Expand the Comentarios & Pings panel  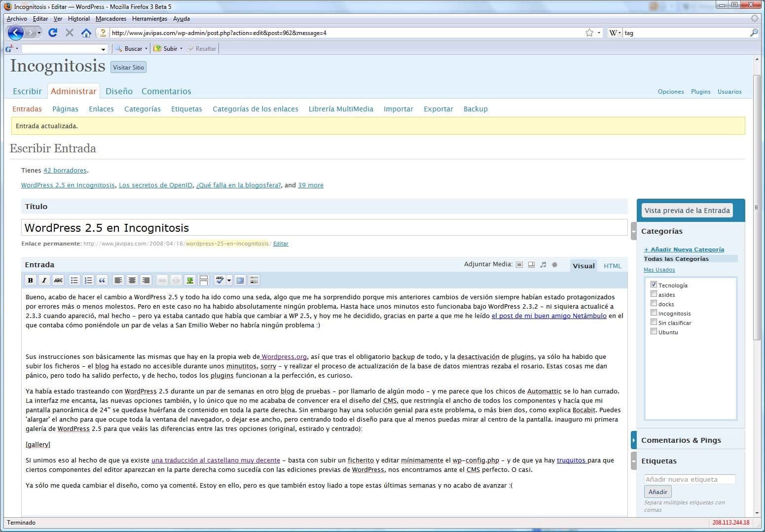point(634,440)
